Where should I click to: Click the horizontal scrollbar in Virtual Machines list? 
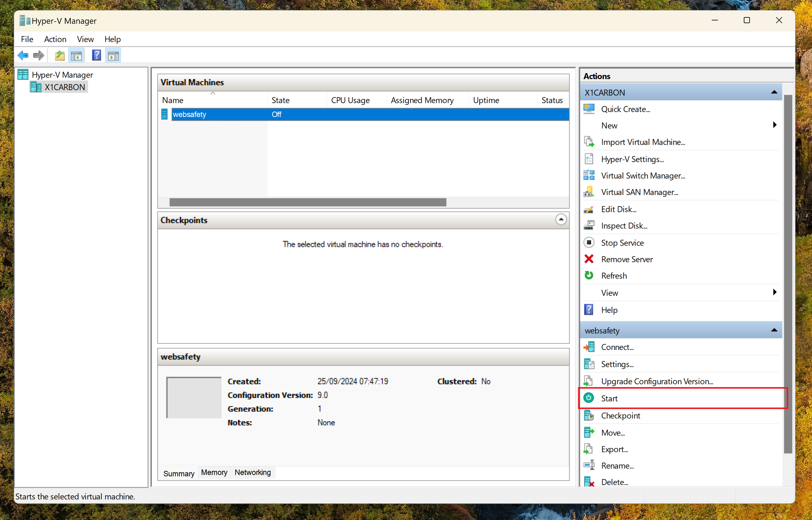308,202
